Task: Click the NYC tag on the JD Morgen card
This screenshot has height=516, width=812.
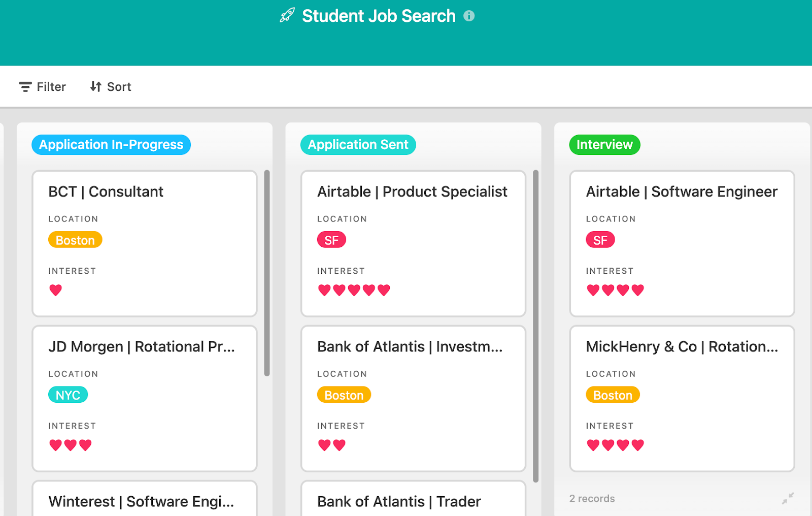Action: 68,395
